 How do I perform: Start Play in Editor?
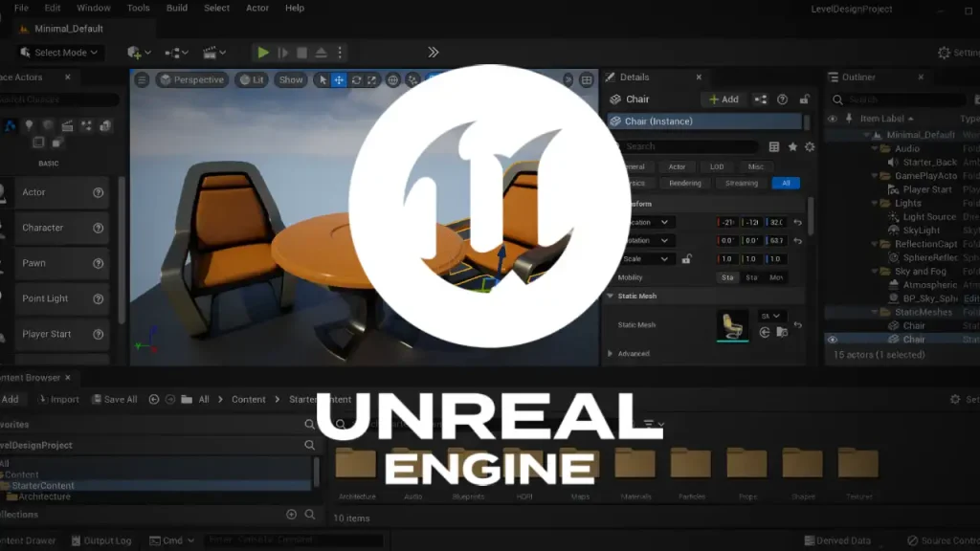263,53
